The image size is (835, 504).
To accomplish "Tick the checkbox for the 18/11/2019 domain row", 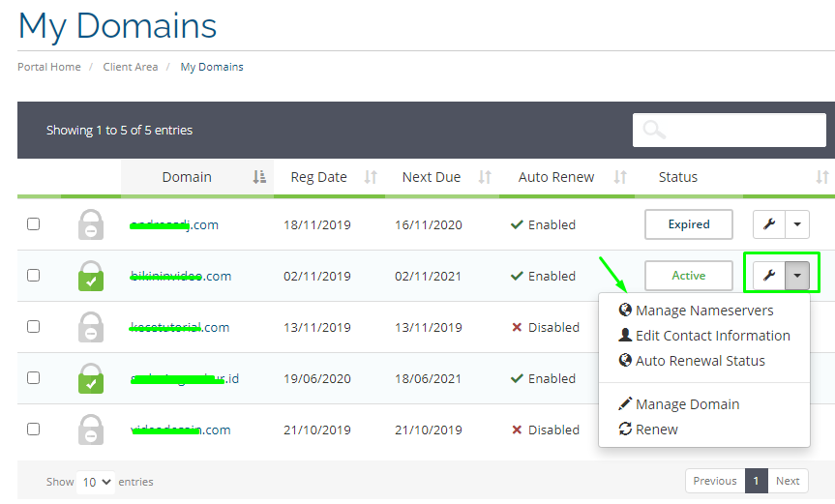I will coord(34,224).
